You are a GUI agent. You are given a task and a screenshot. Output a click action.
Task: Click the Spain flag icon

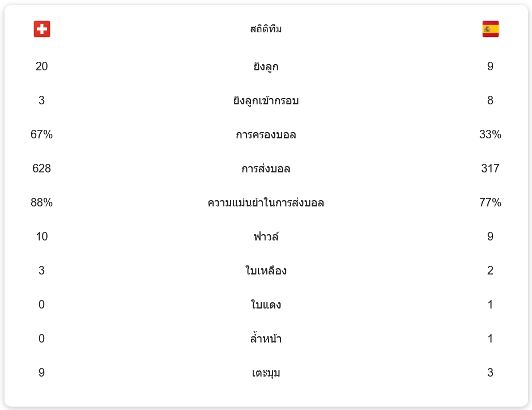click(x=490, y=29)
